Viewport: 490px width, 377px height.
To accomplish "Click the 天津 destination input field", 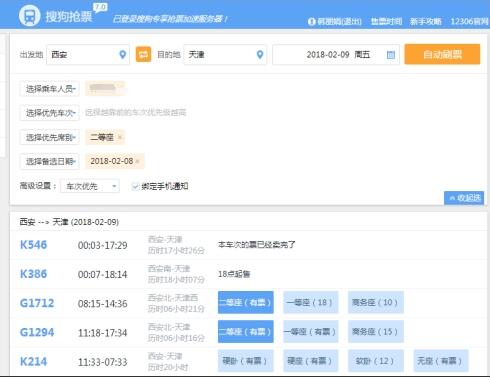I will [225, 54].
